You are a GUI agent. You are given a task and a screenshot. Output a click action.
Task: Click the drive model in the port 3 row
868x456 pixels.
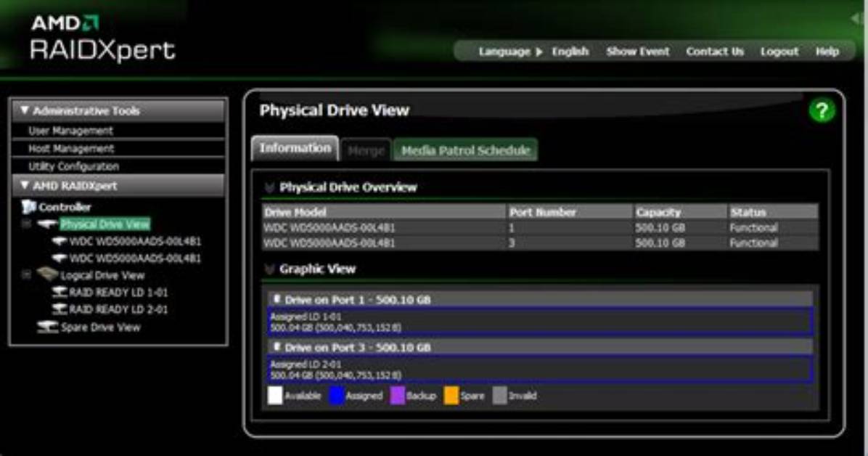tap(329, 243)
